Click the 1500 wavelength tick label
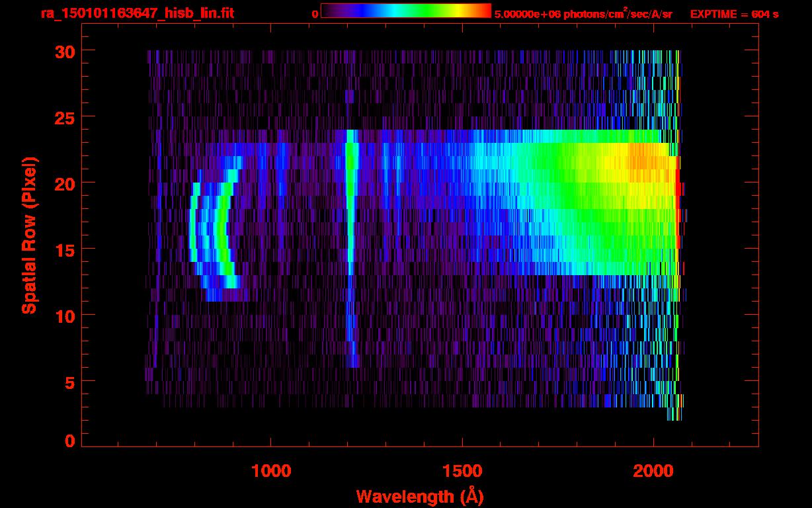The height and width of the screenshot is (508, 812). click(462, 470)
